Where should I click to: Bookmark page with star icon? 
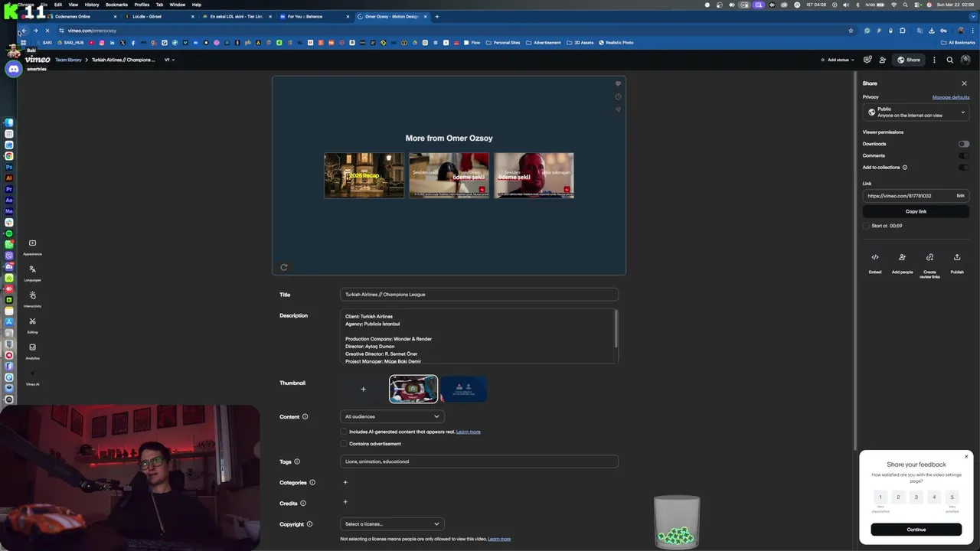[x=851, y=31]
